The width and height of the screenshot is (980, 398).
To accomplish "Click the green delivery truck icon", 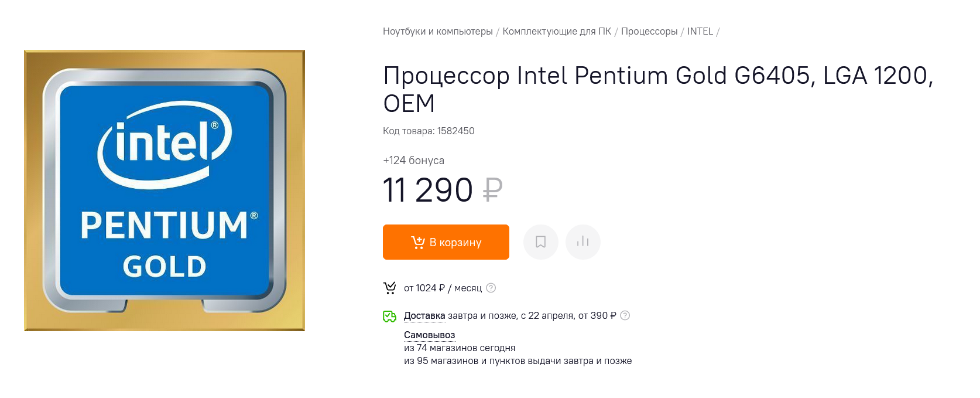I will (389, 317).
